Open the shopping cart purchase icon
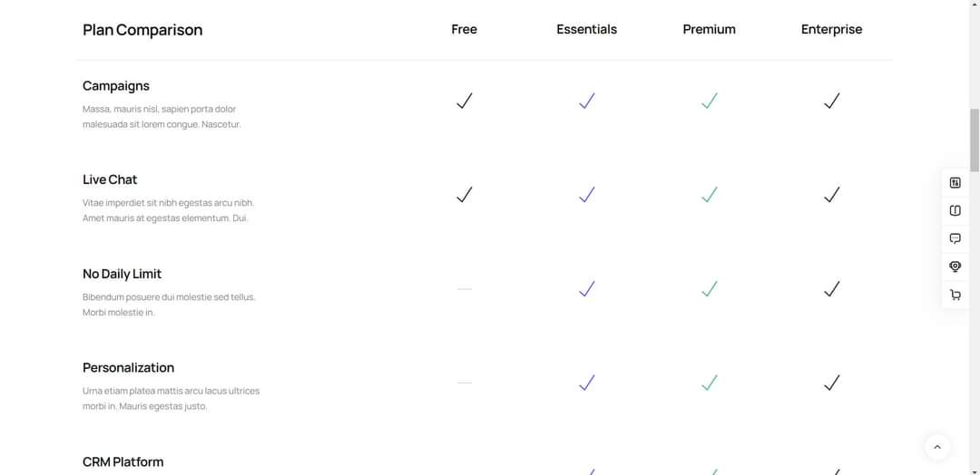The image size is (980, 475). coord(955,295)
